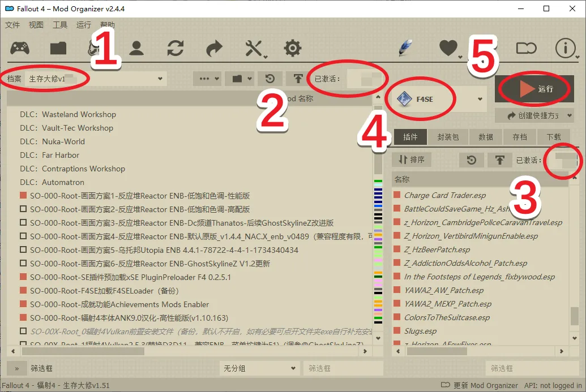Click the mod list horizontal scrollbar thumb
The image size is (586, 392).
83,351
